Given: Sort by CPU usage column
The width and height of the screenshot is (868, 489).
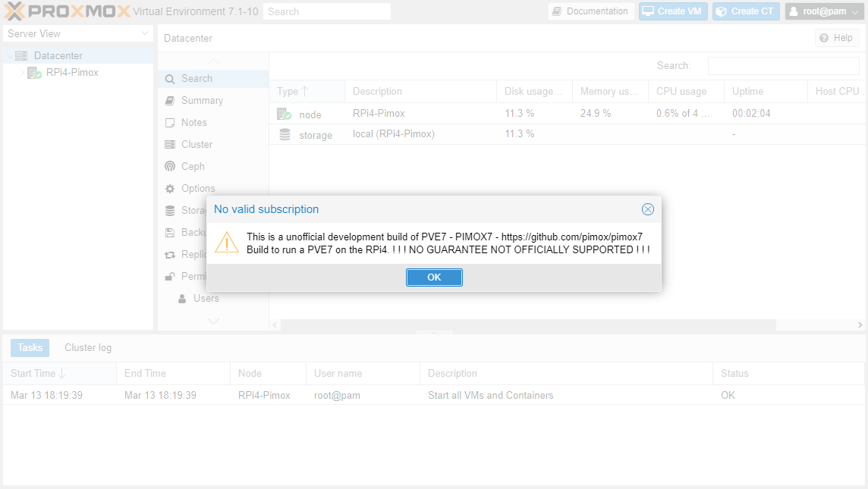Looking at the screenshot, I should pos(687,91).
